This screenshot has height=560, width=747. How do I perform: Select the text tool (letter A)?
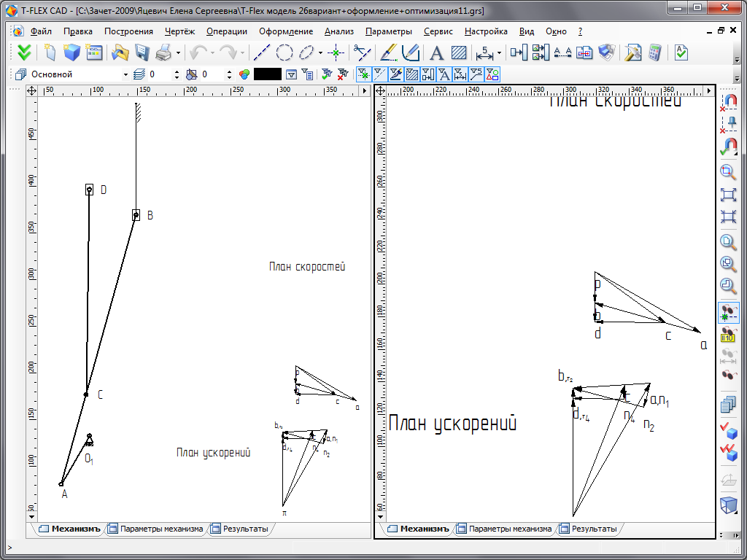[436, 52]
